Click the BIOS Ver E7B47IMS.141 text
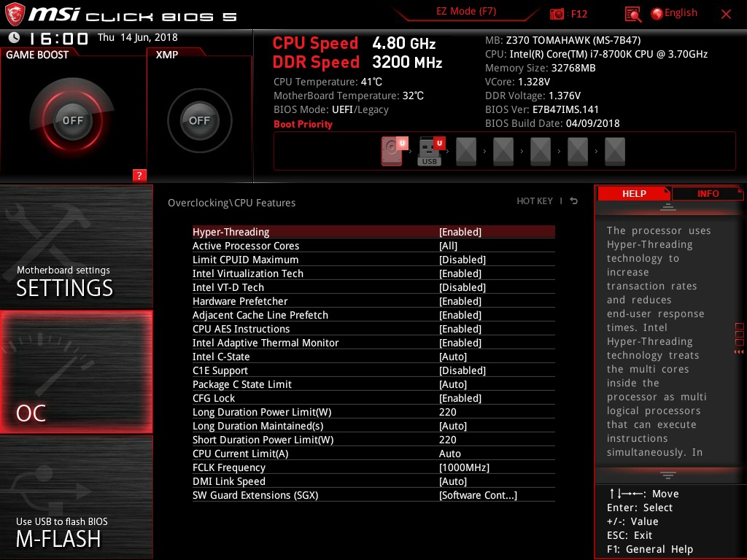 click(x=542, y=109)
